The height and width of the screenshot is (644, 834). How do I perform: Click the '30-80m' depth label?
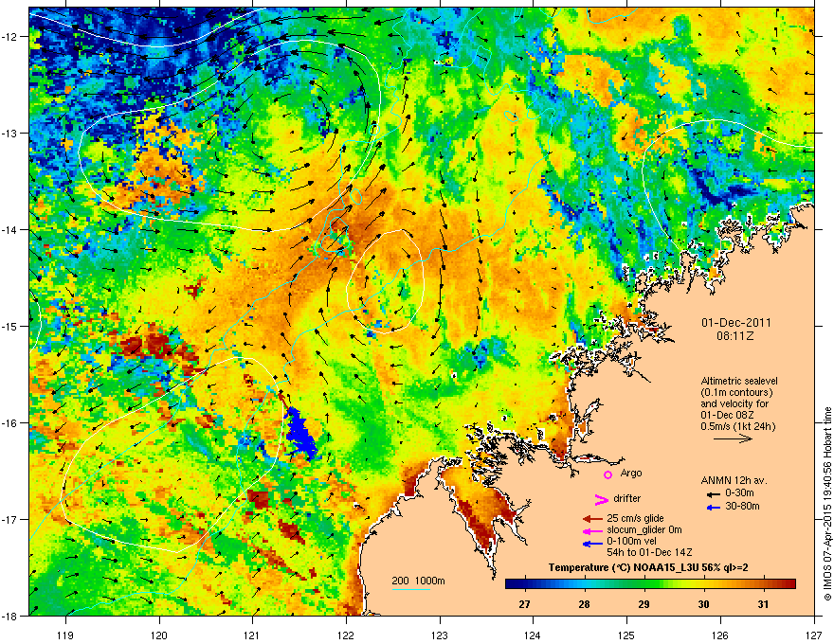pyautogui.click(x=742, y=506)
